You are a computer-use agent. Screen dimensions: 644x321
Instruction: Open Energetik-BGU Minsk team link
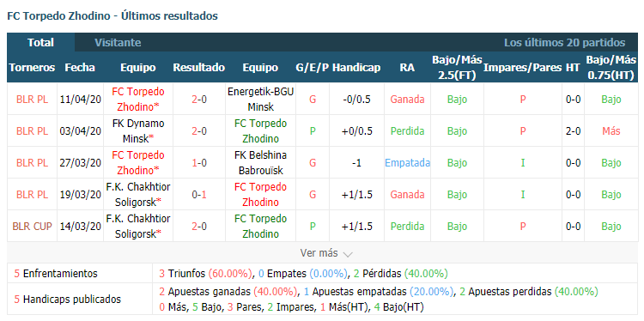click(x=261, y=99)
